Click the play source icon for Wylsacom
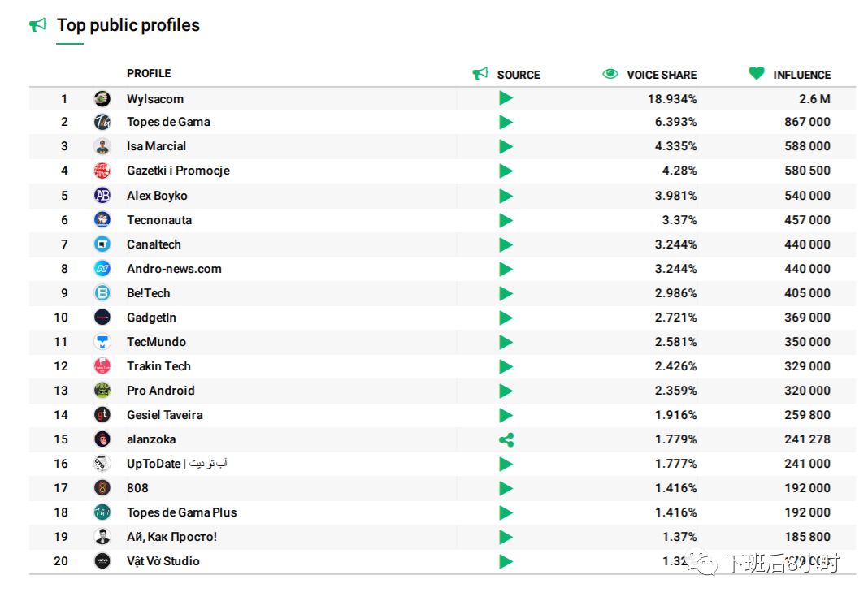 [x=506, y=98]
